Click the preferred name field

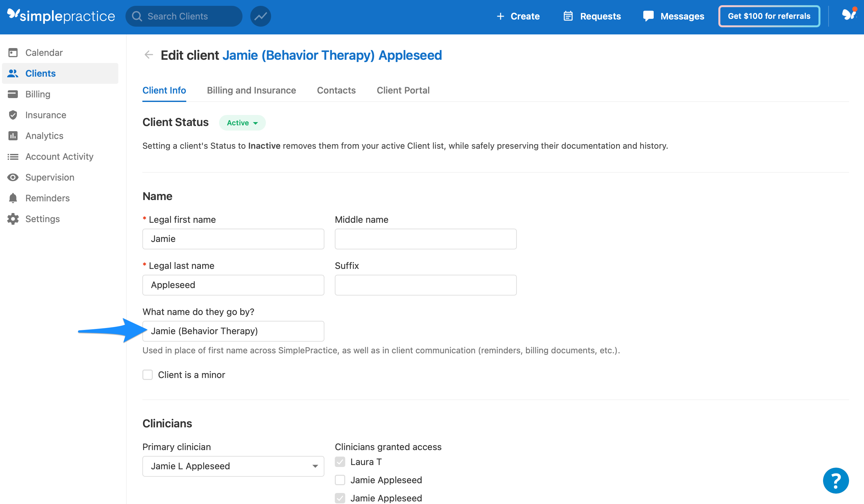point(233,331)
